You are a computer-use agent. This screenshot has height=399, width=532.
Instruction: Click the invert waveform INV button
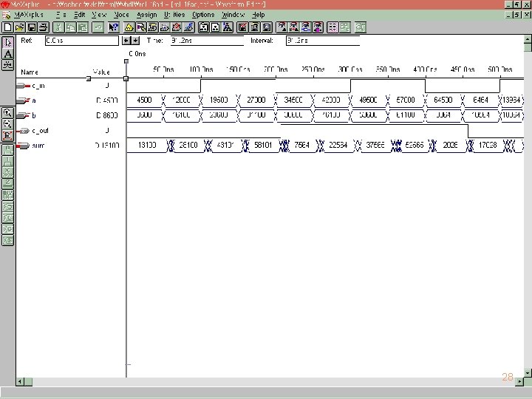click(x=8, y=195)
